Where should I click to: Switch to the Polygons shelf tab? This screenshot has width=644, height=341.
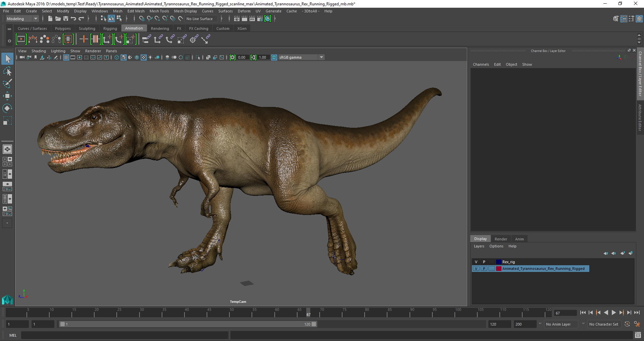(63, 29)
